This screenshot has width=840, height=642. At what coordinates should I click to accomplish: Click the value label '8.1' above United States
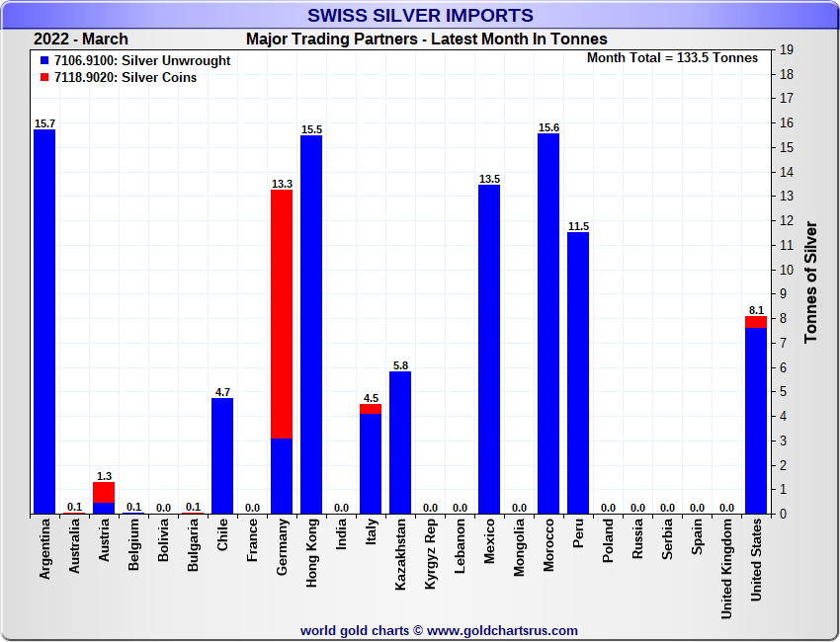point(756,310)
